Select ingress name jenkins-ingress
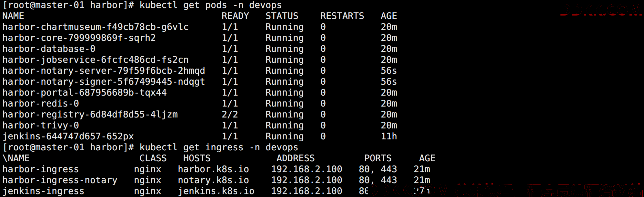This screenshot has width=644, height=197. (x=44, y=191)
